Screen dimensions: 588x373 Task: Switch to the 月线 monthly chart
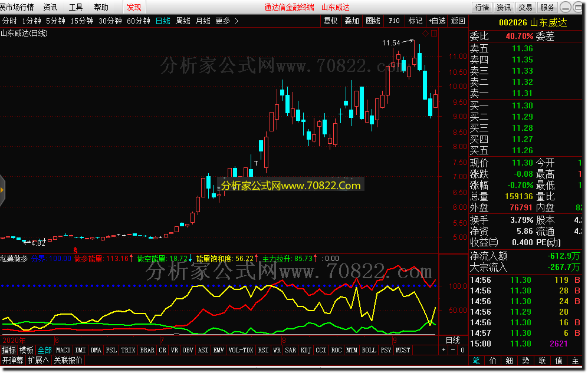203,21
